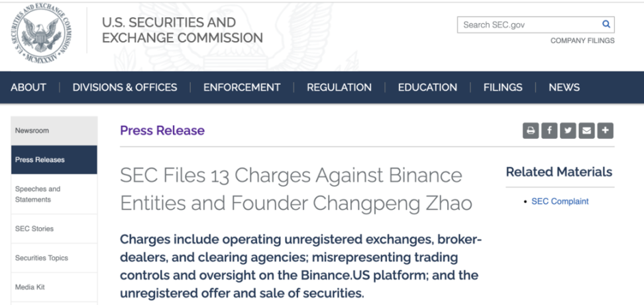Open the DIVISIONS & OFFICES menu
This screenshot has width=644, height=305.
tap(125, 87)
